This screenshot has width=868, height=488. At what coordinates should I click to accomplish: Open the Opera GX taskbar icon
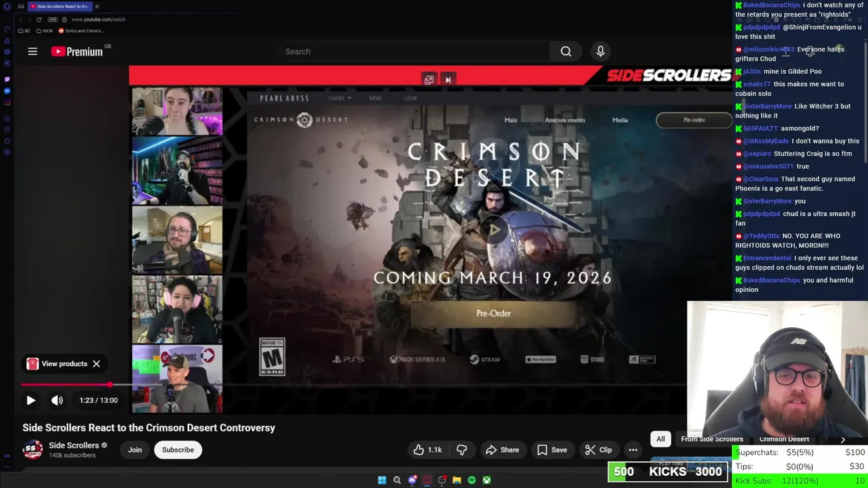(427, 481)
